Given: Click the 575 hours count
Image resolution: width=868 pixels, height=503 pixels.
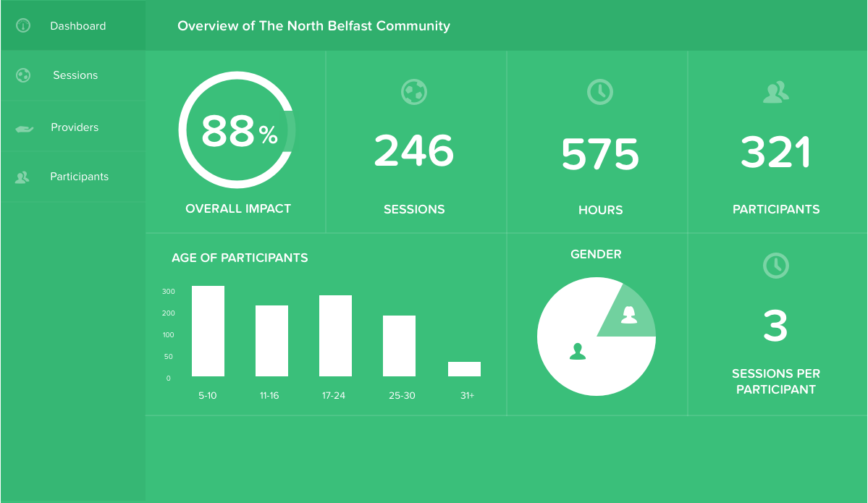Looking at the screenshot, I should click(x=600, y=154).
